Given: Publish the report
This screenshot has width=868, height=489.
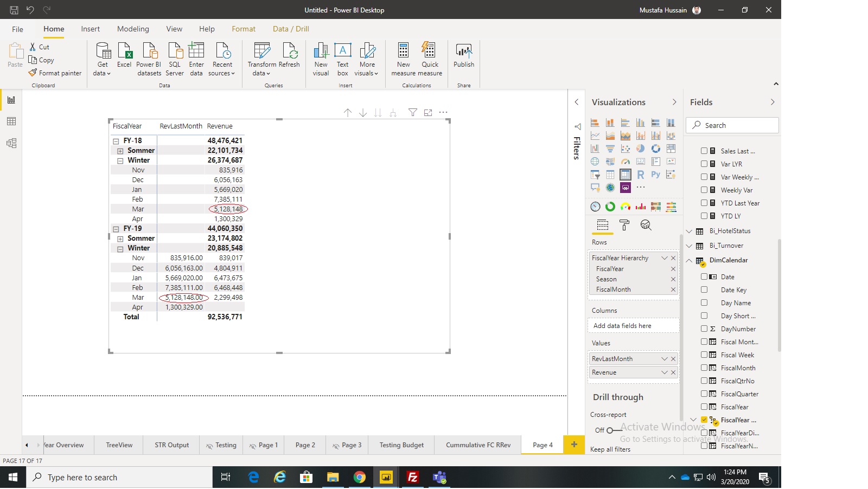Looking at the screenshot, I should click(464, 55).
